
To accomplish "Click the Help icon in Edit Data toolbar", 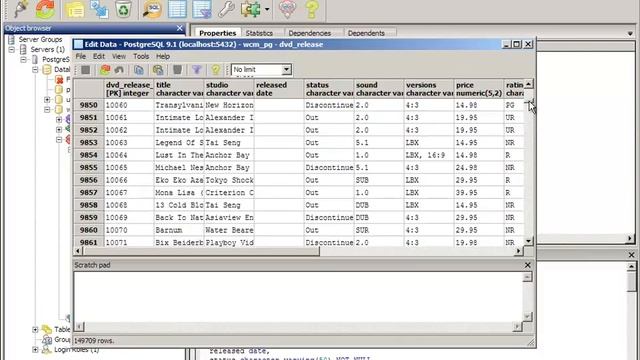I will (215, 70).
